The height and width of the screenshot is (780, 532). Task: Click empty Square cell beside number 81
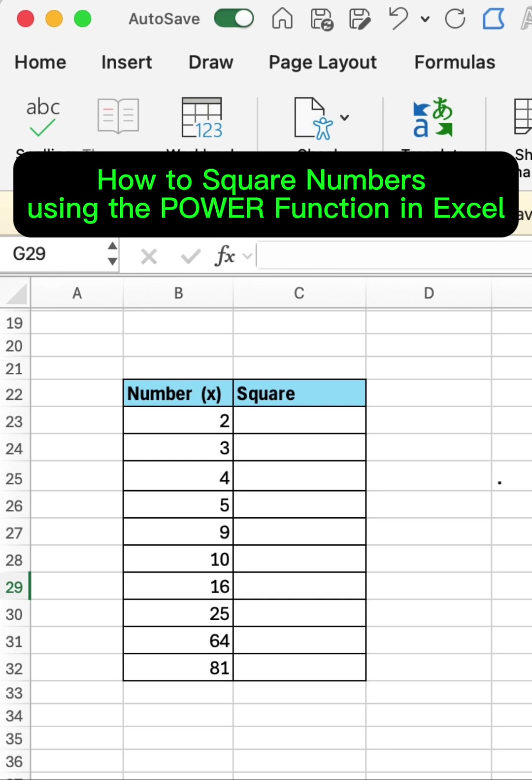coord(299,668)
